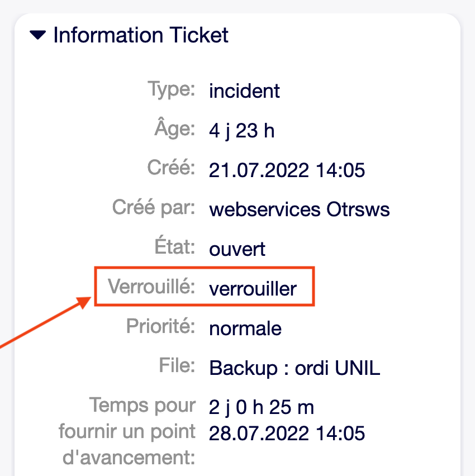The width and height of the screenshot is (475, 476).
Task: Select the normale priority value
Action: pyautogui.click(x=245, y=329)
